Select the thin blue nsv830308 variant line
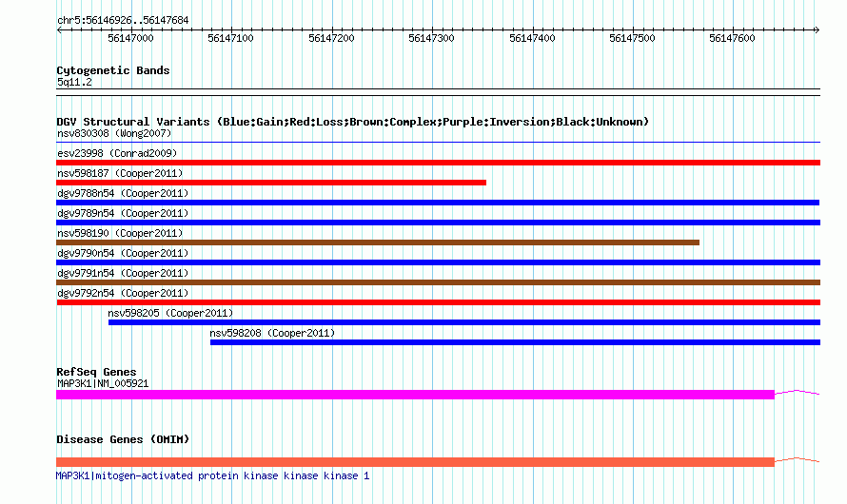847x504 pixels. point(438,143)
